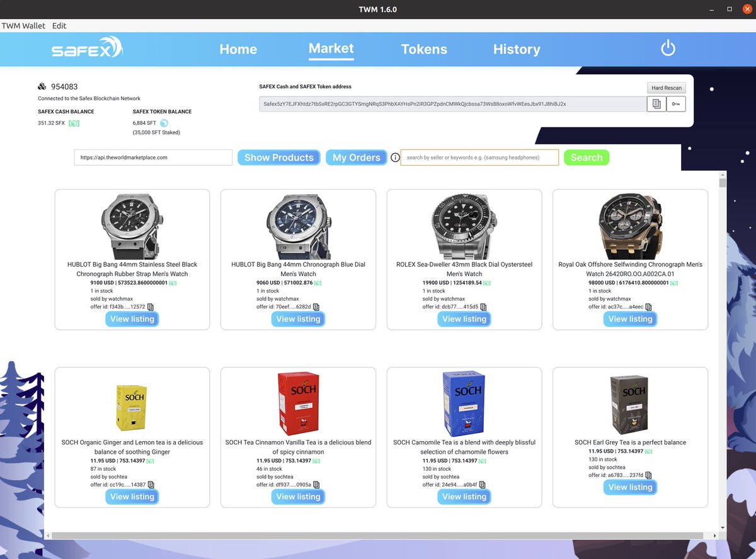Click the 954083 block height number

(x=64, y=86)
